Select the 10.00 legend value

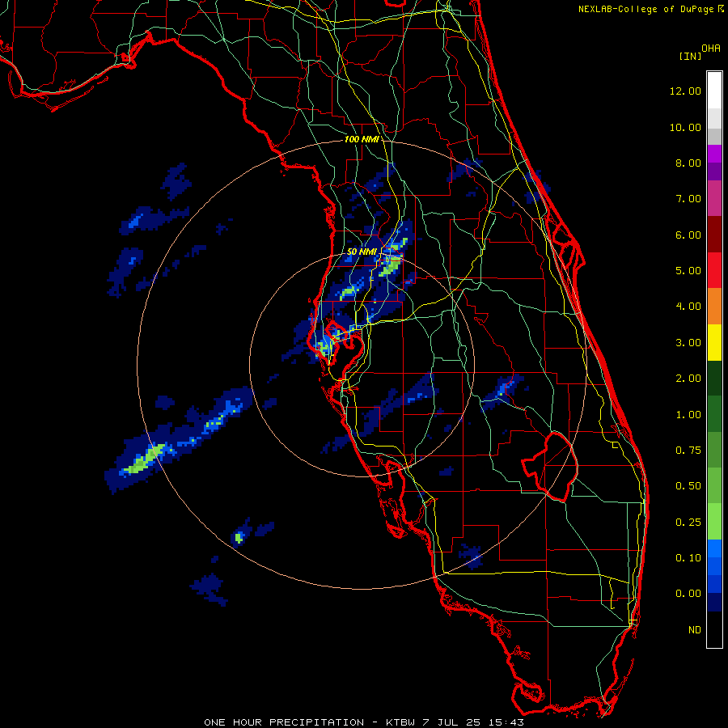point(685,127)
